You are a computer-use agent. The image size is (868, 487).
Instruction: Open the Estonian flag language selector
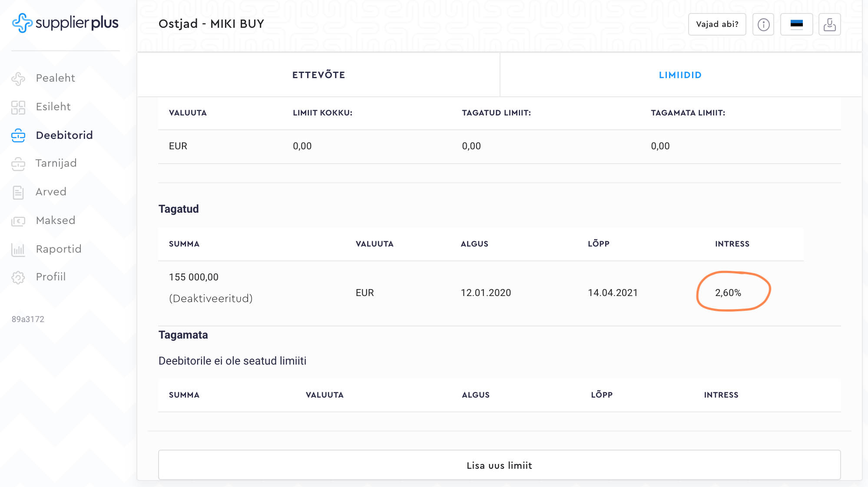(x=796, y=24)
